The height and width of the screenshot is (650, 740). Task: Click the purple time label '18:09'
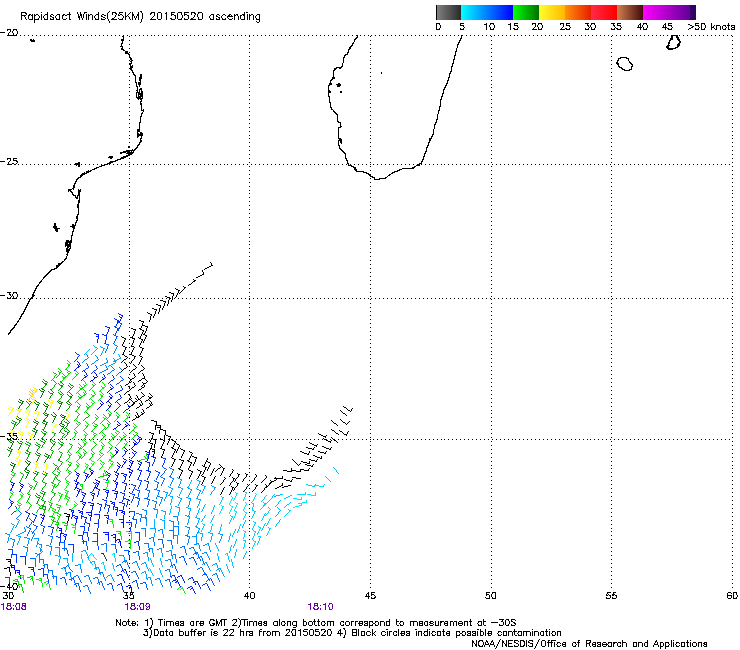point(137,607)
